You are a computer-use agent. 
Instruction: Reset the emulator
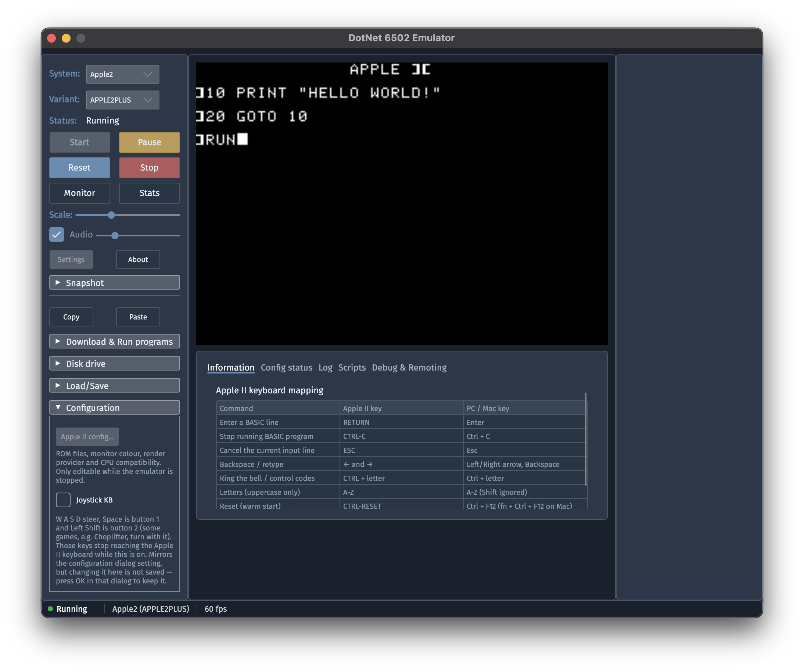(80, 167)
